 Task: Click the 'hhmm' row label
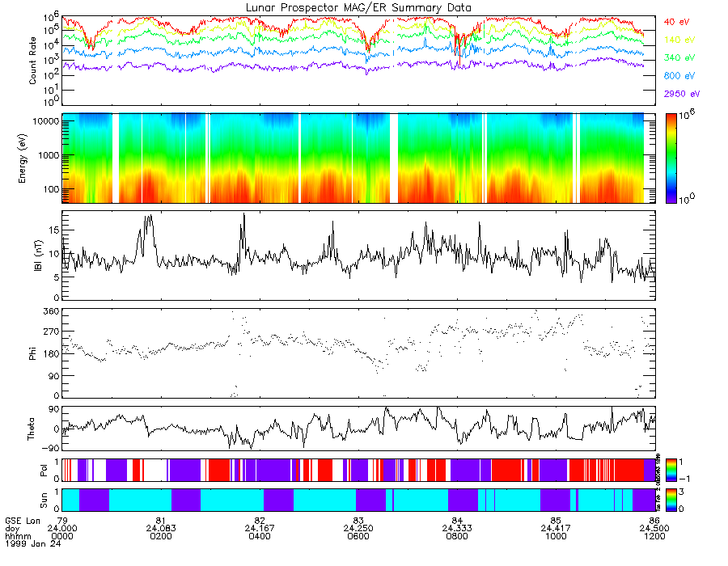18,536
